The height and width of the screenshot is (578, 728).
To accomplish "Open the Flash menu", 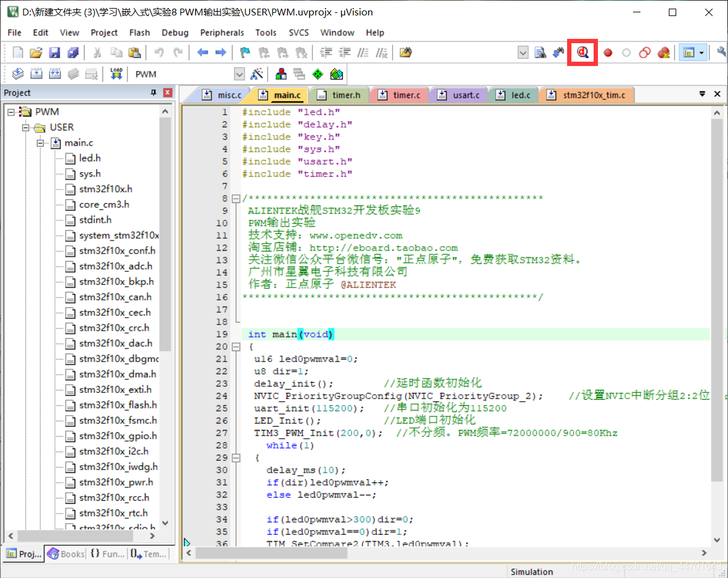I will click(x=139, y=33).
